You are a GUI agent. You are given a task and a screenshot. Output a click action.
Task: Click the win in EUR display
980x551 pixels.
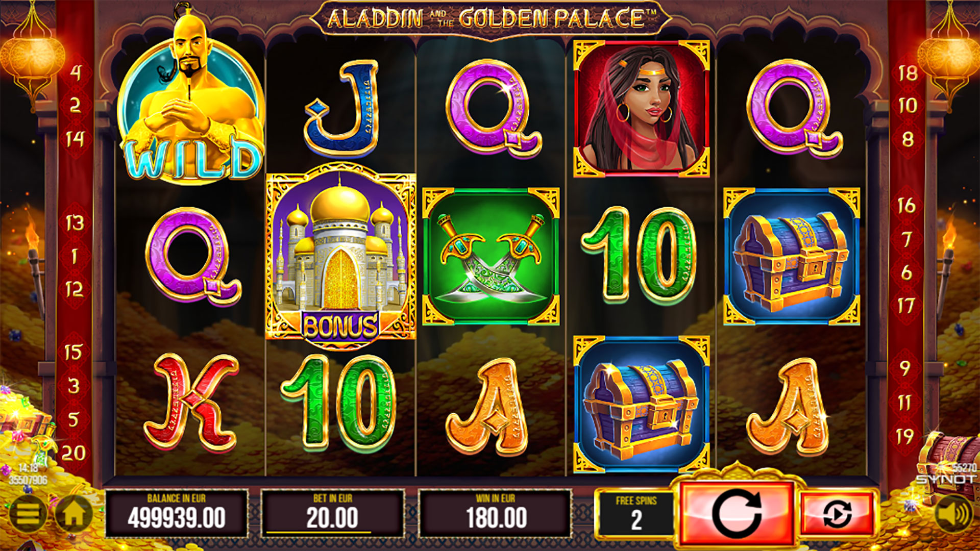[x=496, y=513]
